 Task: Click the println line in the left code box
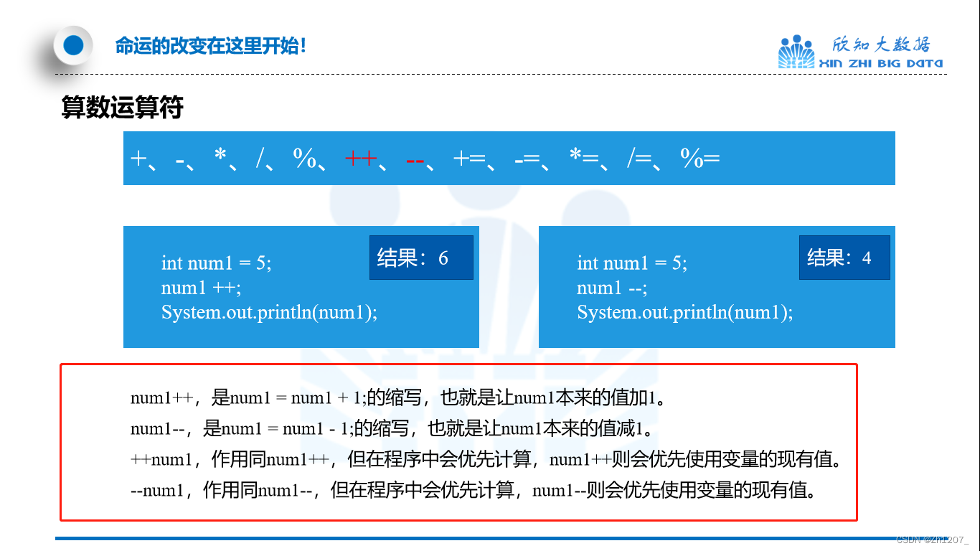pos(269,313)
